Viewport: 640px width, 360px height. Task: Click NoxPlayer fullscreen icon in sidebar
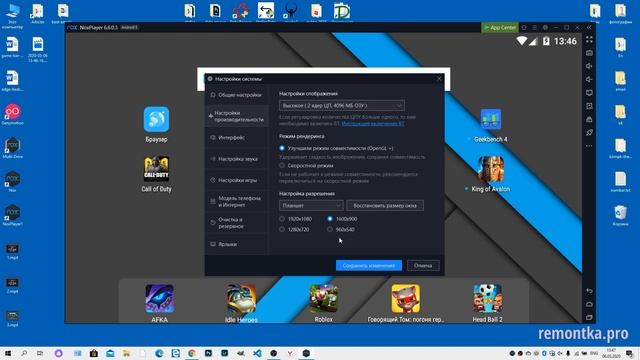pyautogui.click(x=589, y=40)
